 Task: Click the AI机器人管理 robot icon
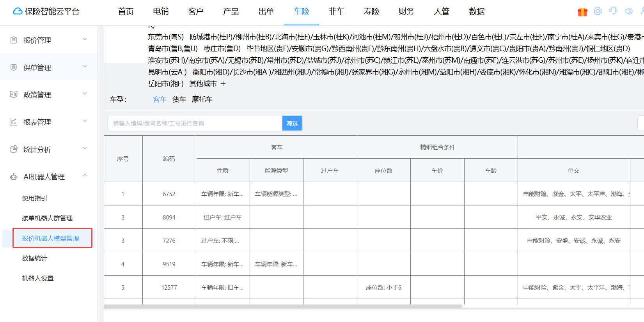point(14,177)
